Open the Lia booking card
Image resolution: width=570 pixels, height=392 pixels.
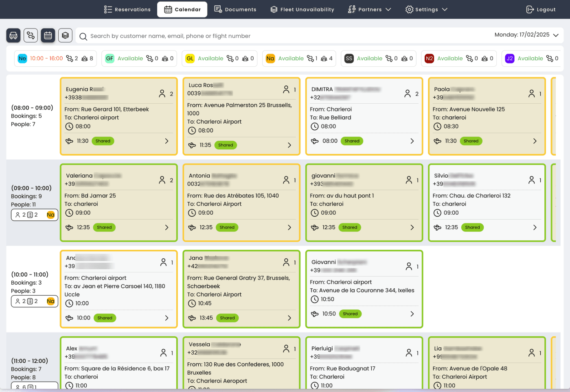[487, 363]
